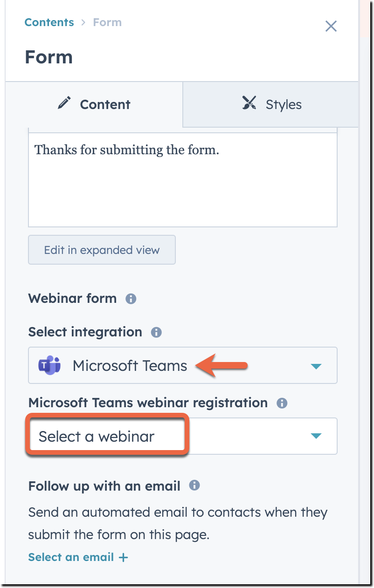Select an email for the follow-up

(71, 557)
